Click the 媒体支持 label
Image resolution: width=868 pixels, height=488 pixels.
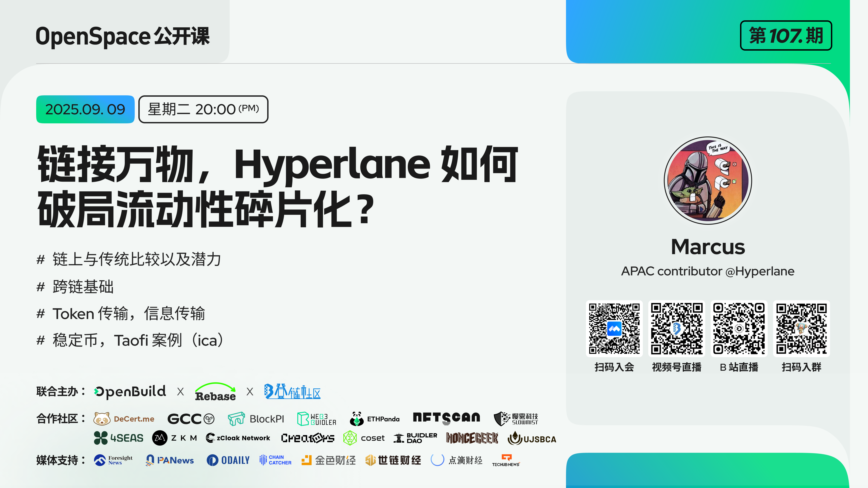point(61,460)
